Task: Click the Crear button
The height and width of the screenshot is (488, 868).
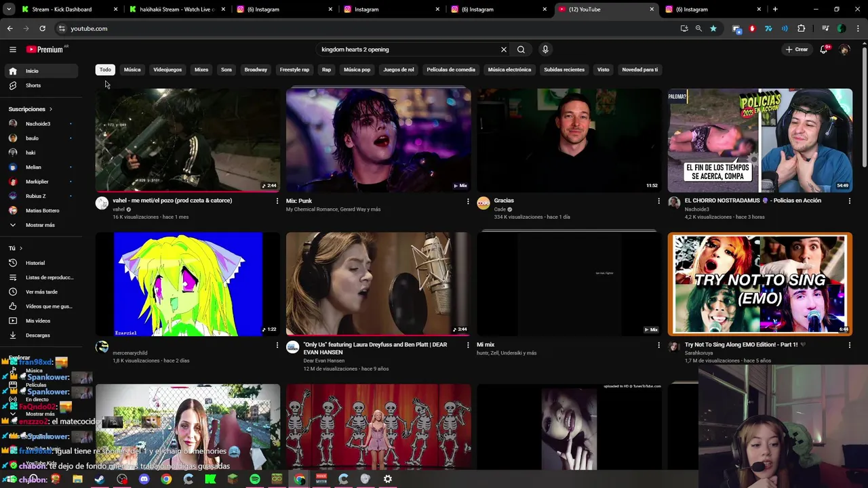Action: point(797,49)
